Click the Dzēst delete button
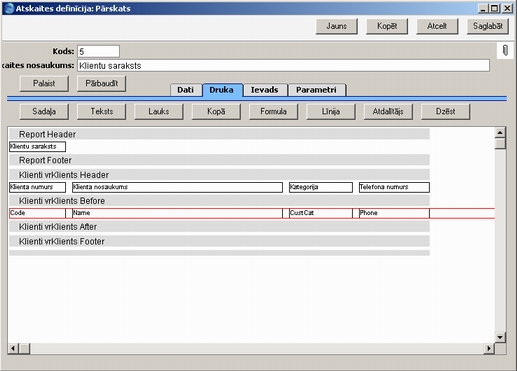The image size is (517, 371). coord(446,111)
